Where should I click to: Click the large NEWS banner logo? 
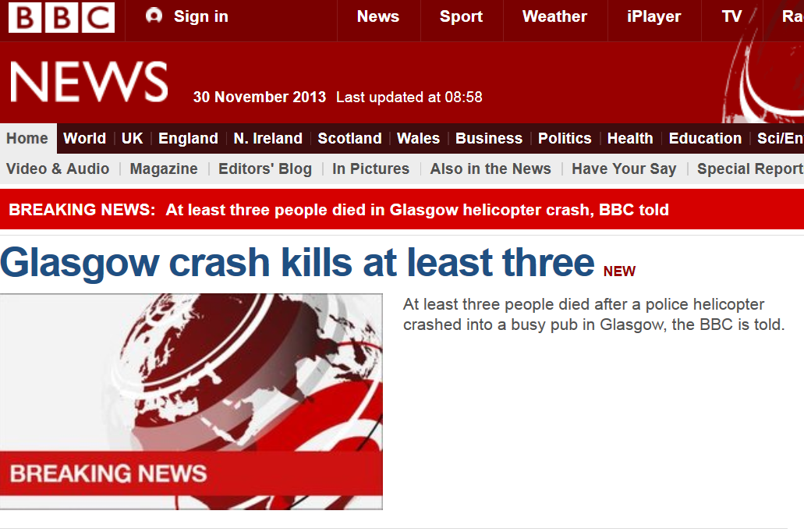coord(89,82)
